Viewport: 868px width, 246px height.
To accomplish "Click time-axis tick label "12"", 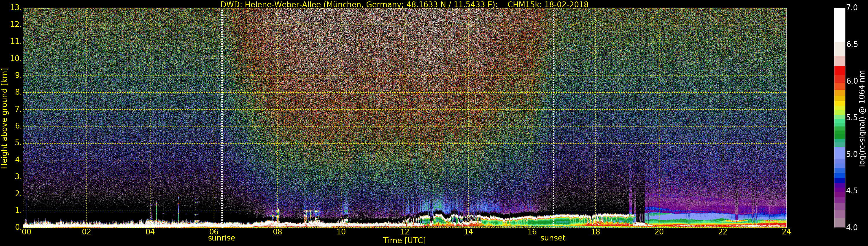I will [405, 232].
